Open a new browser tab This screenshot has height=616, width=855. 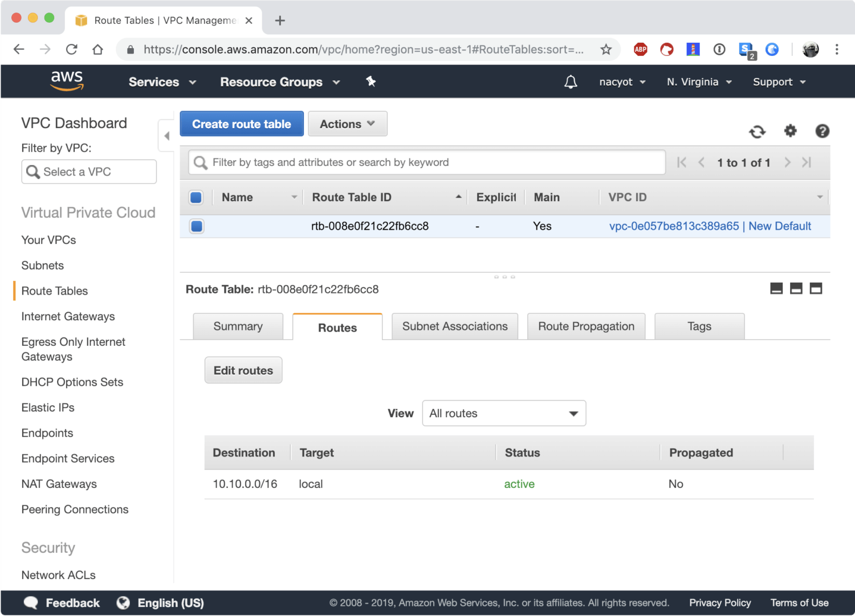coord(280,21)
